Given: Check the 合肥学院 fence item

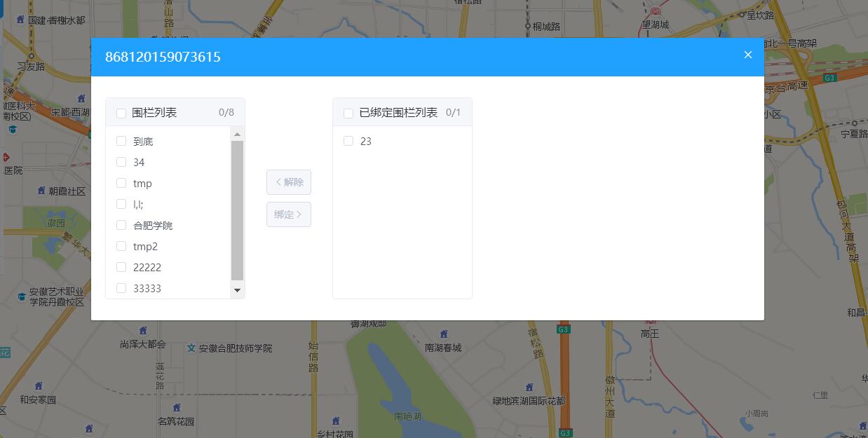Looking at the screenshot, I should pos(121,225).
